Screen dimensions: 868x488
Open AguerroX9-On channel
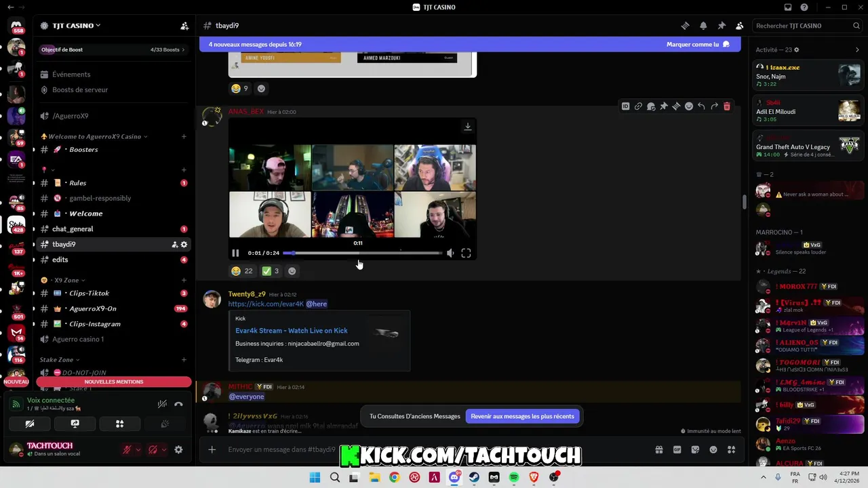[113, 308]
